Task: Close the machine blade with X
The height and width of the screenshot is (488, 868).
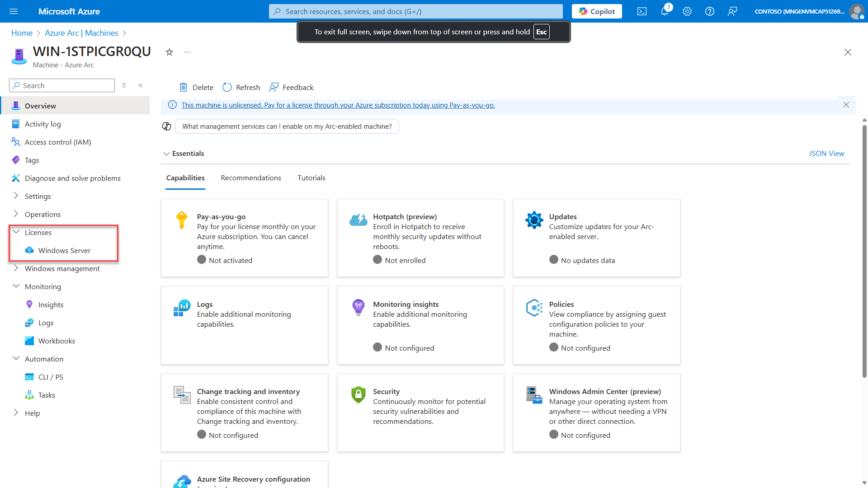Action: coord(848,52)
